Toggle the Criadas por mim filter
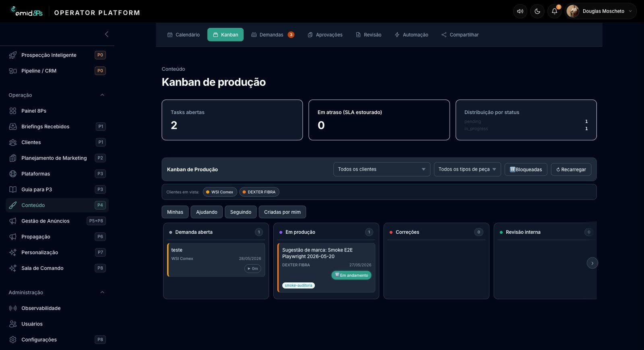The height and width of the screenshot is (350, 644). point(282,212)
